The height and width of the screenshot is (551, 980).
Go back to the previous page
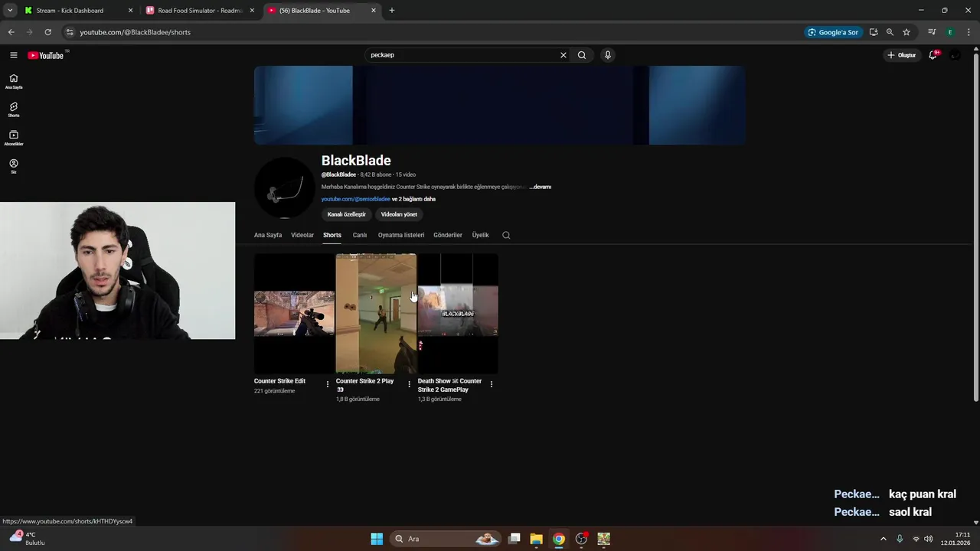11,32
